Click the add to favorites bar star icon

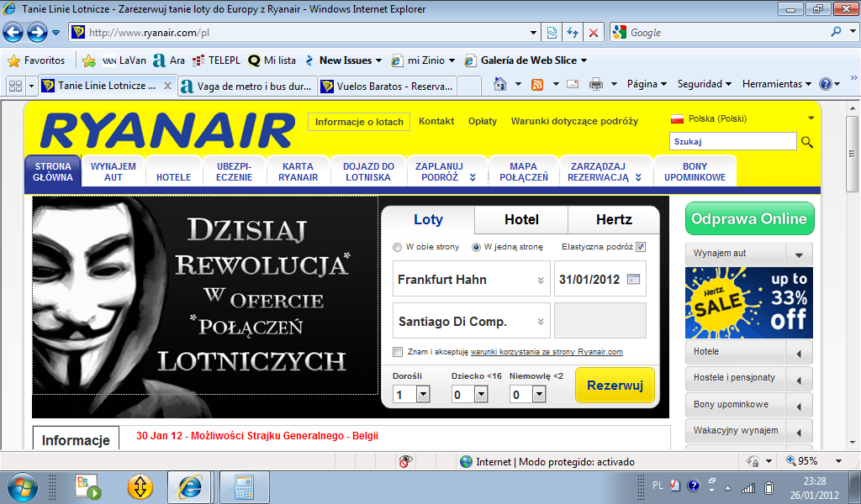(89, 60)
